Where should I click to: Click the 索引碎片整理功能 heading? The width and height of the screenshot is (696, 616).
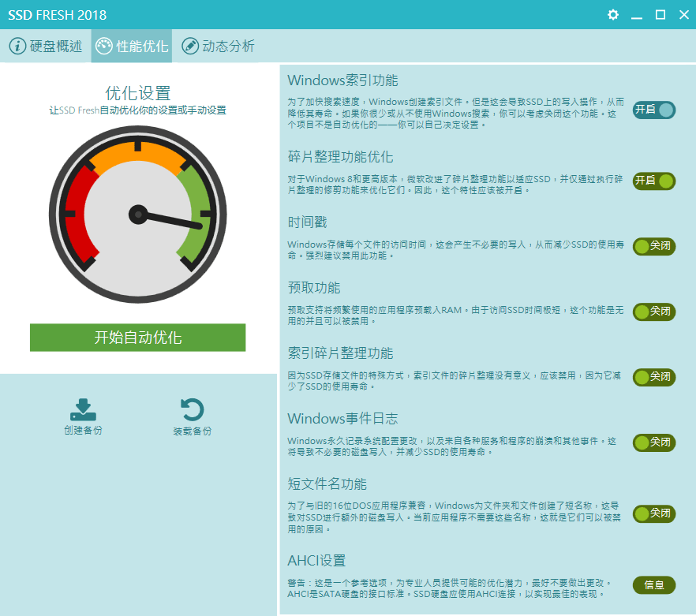(340, 353)
